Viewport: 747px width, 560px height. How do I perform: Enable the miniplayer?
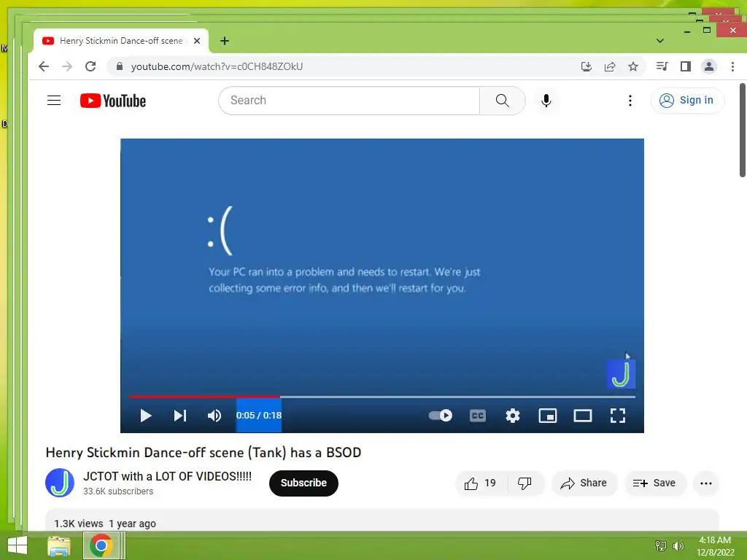point(548,416)
